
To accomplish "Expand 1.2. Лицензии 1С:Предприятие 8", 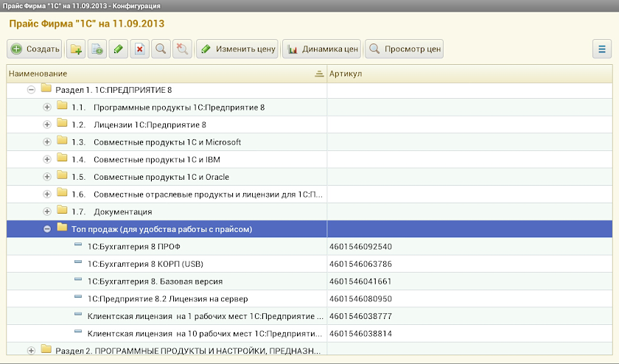I will (47, 125).
